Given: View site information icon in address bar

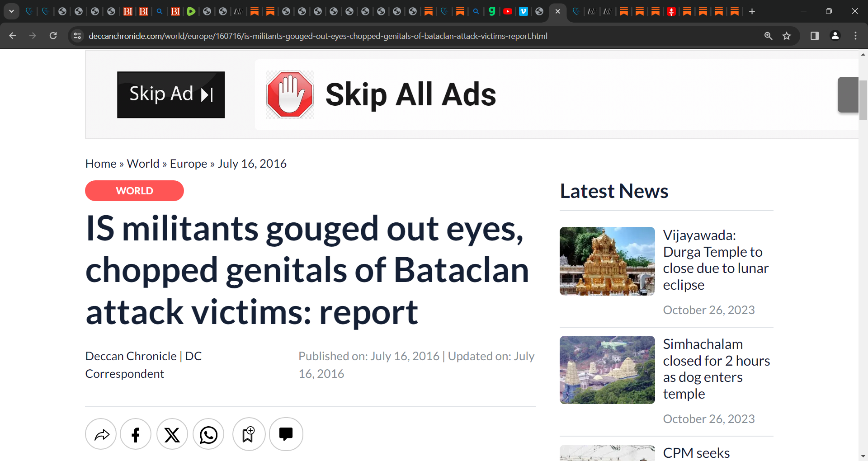Looking at the screenshot, I should click(77, 36).
